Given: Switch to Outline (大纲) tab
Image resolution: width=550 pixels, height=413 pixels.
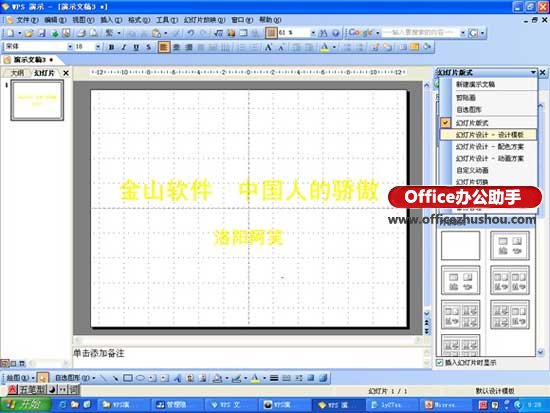Looking at the screenshot, I should [17, 73].
